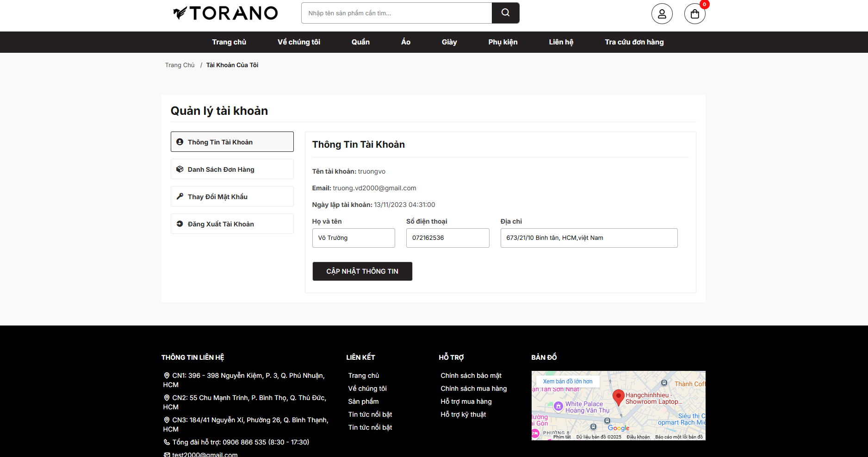Image resolution: width=868 pixels, height=457 pixels.
Task: Click the red map pin marker
Action: pos(618,397)
